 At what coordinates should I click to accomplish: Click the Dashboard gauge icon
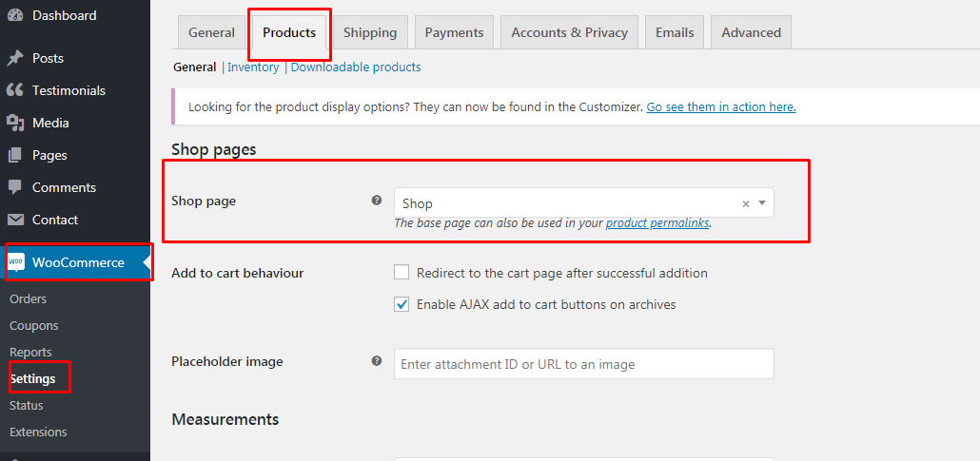[x=15, y=15]
